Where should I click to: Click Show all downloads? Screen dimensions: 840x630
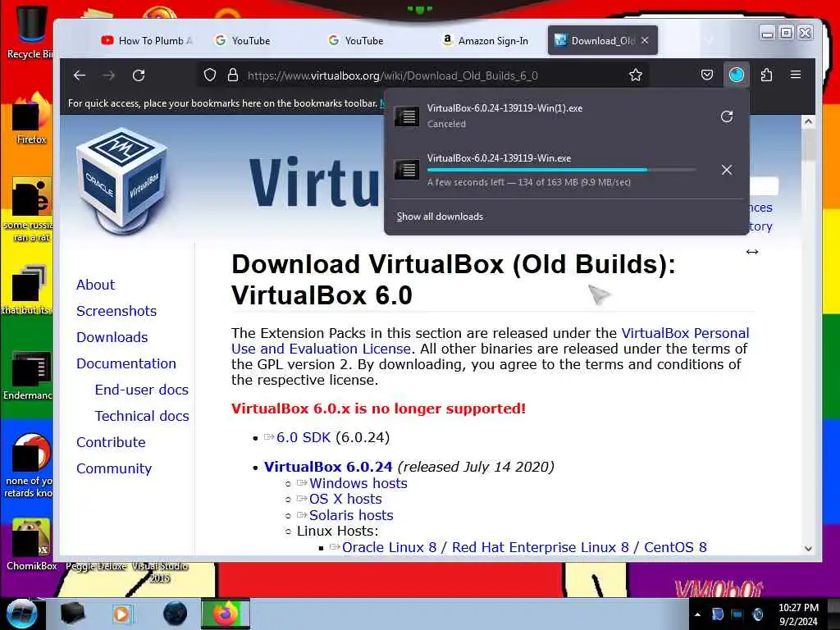[440, 217]
